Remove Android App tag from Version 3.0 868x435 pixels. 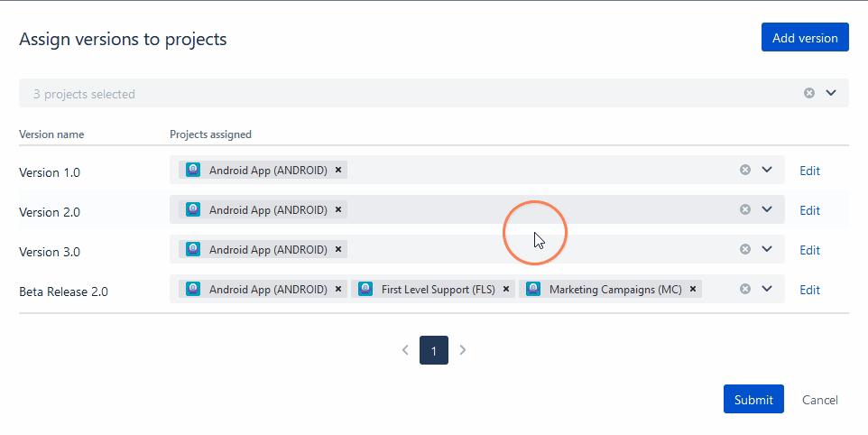338,249
